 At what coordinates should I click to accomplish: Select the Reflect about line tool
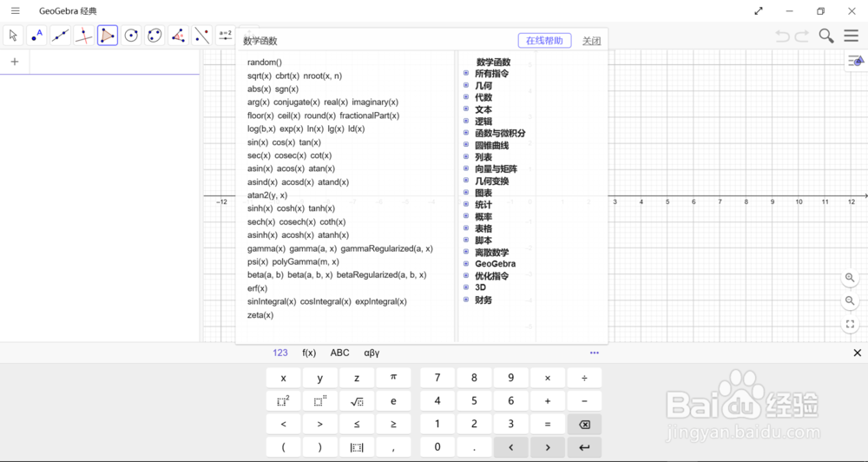(x=202, y=36)
